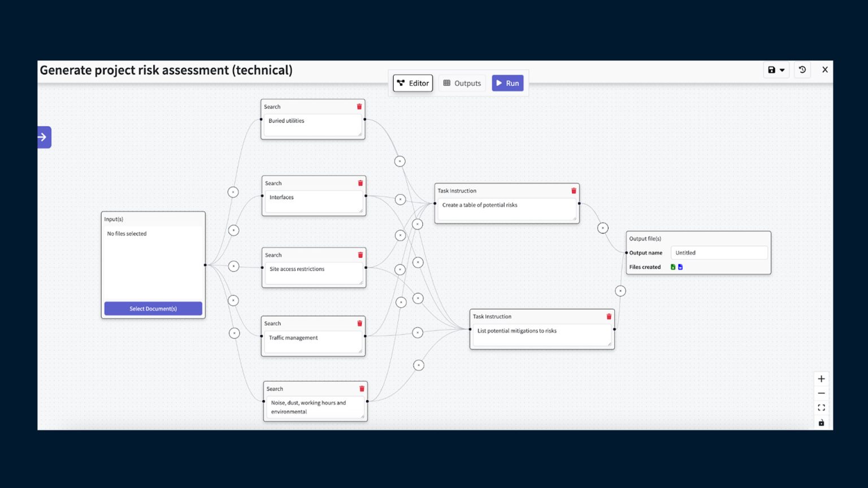
Task: Toggle the connector circle before Site access restrictions
Action: pos(233,265)
